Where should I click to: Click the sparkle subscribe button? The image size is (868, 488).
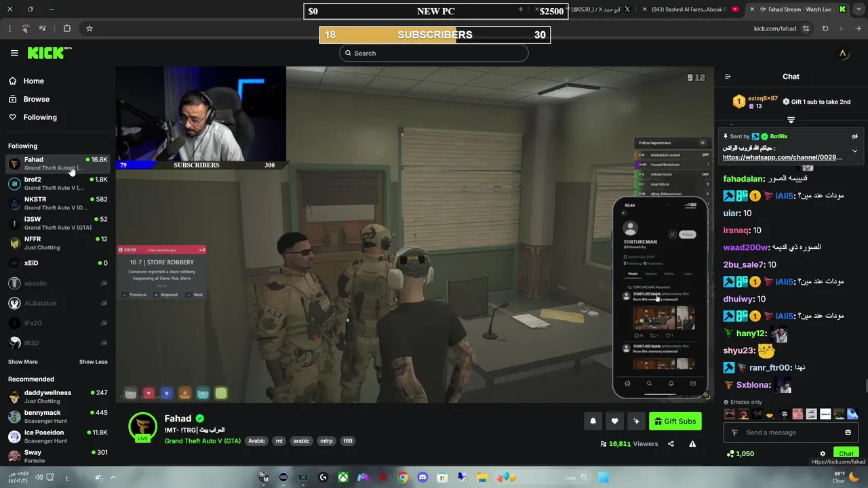636,421
